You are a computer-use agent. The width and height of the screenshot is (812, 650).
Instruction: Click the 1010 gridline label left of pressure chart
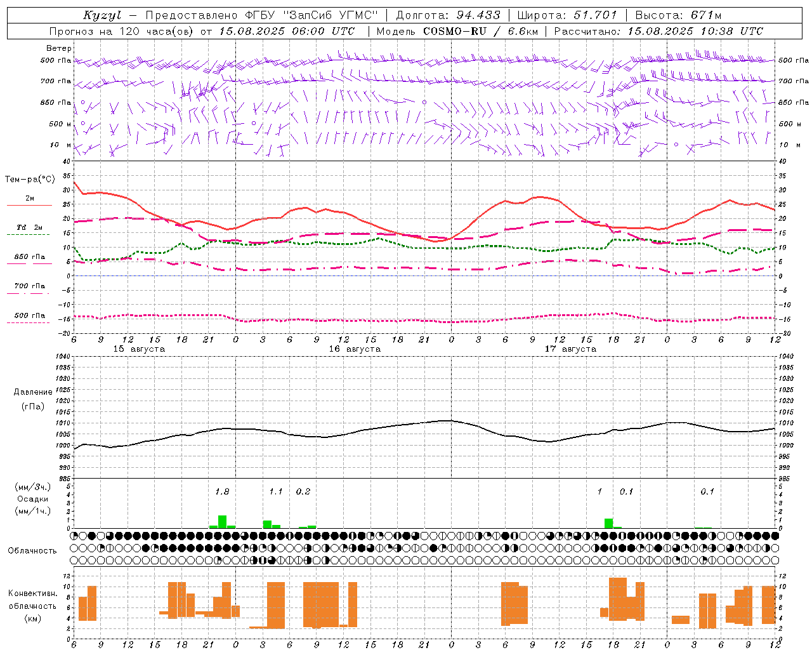(x=63, y=423)
